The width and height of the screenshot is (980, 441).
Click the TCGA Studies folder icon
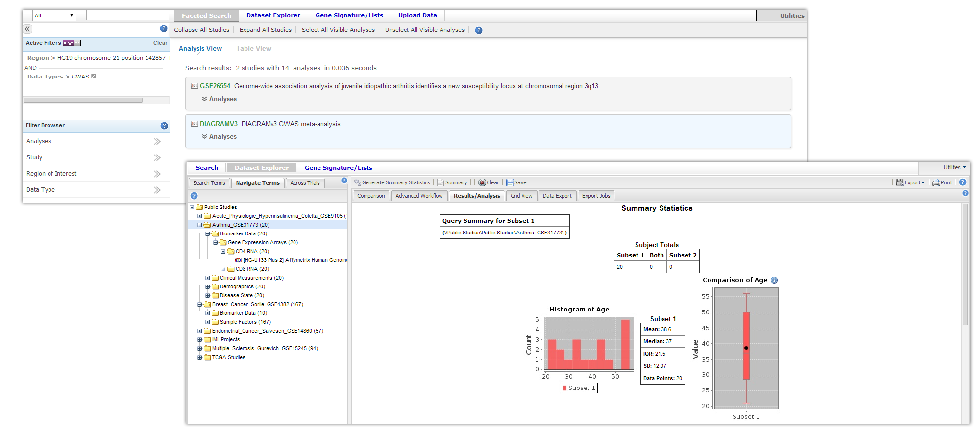pyautogui.click(x=207, y=357)
